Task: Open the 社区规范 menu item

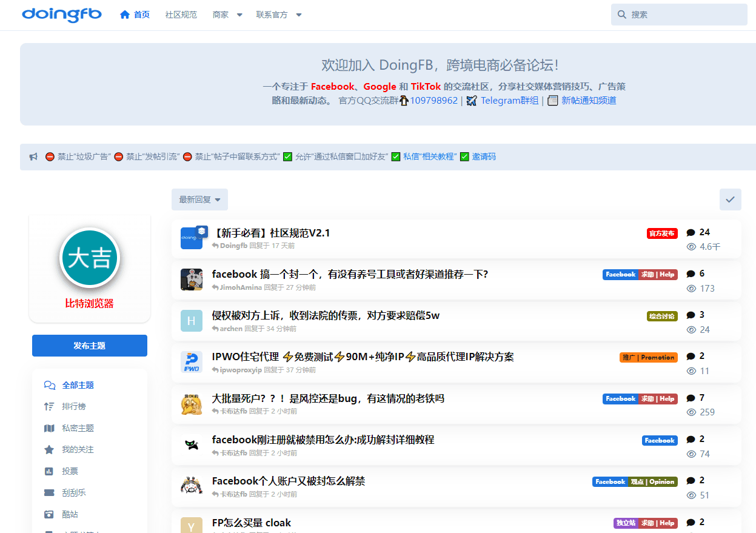Action: point(181,15)
